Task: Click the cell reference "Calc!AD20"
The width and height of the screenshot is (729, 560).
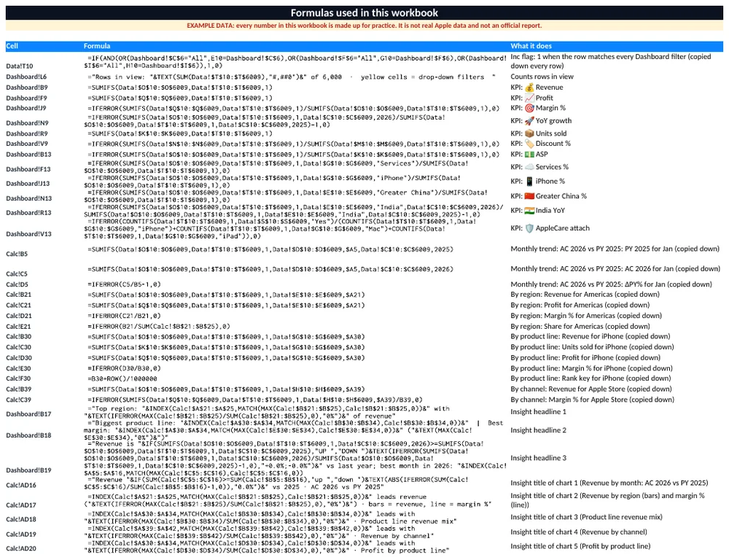Action: (21, 548)
